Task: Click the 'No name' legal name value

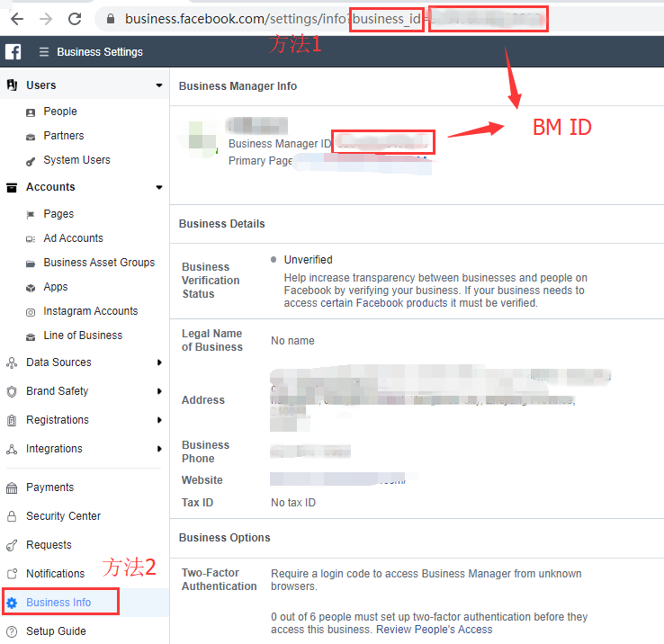Action: point(292,341)
